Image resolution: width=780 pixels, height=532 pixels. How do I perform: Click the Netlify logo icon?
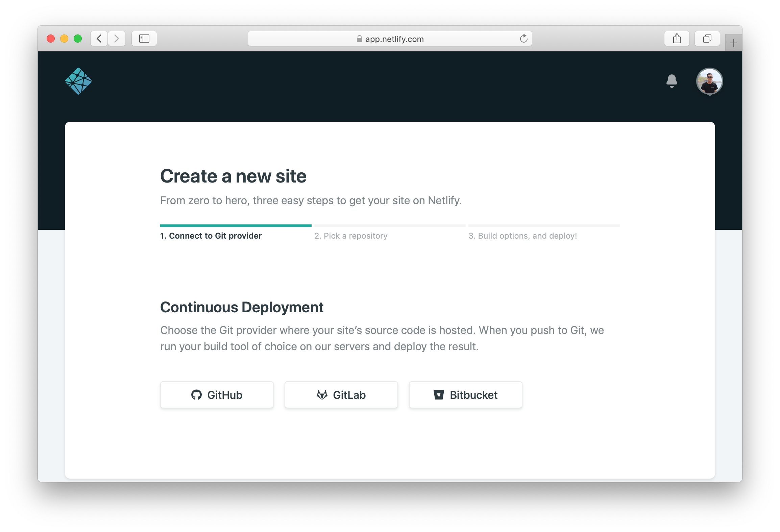pos(78,81)
